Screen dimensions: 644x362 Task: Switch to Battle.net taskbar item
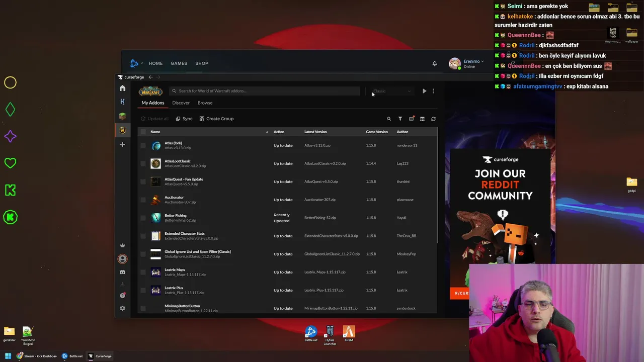[x=72, y=356]
